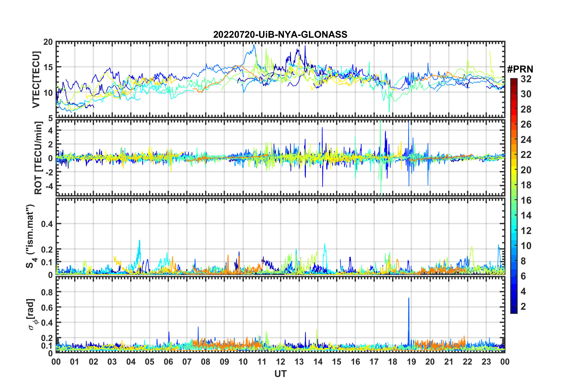The width and height of the screenshot is (561, 392).
Task: Click x-axis tick label 19
Action: pyautogui.click(x=411, y=362)
